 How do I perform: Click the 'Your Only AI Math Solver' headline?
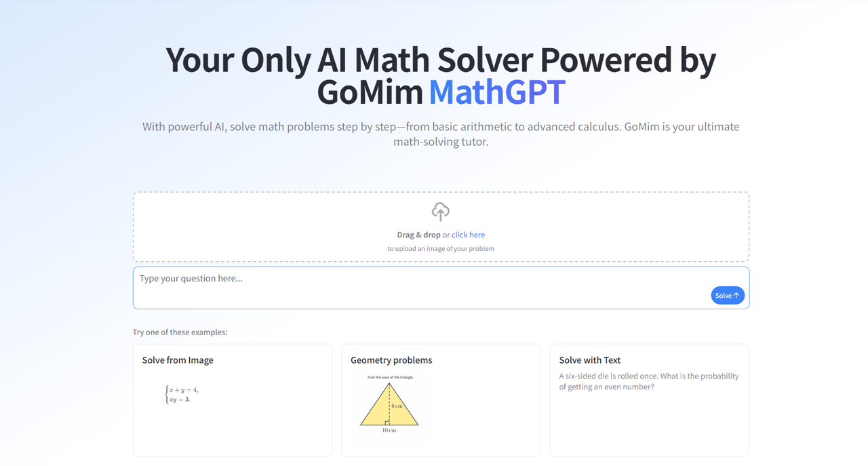click(441, 75)
